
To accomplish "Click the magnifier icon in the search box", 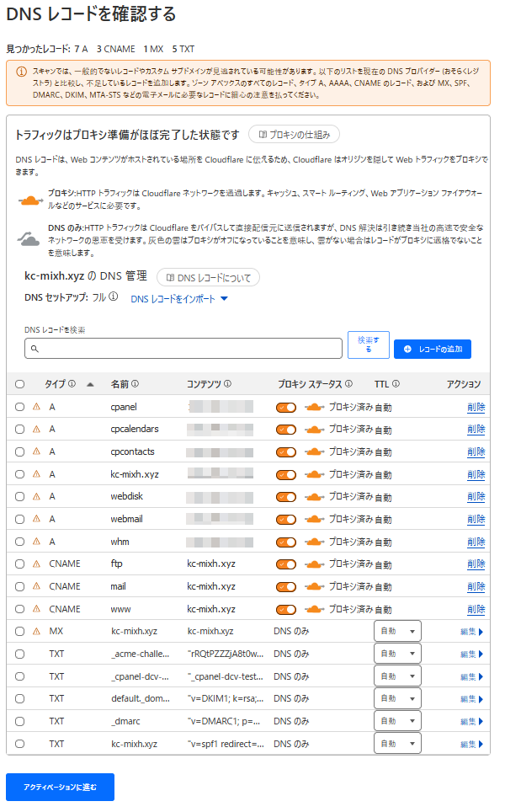I will tap(35, 349).
